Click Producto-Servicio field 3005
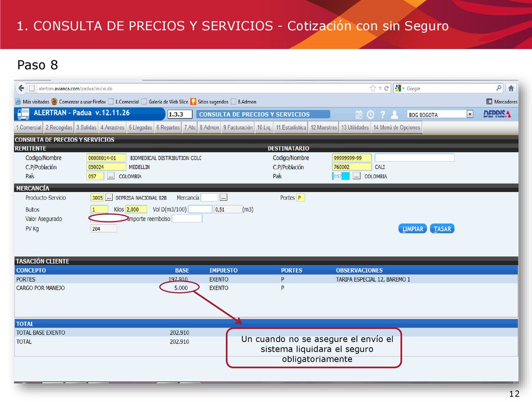This screenshot has width=532, height=407. (x=97, y=198)
